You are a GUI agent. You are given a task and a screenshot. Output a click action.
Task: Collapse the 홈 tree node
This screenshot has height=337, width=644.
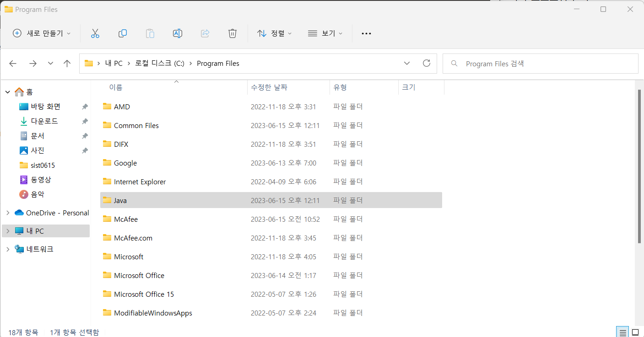coord(8,92)
